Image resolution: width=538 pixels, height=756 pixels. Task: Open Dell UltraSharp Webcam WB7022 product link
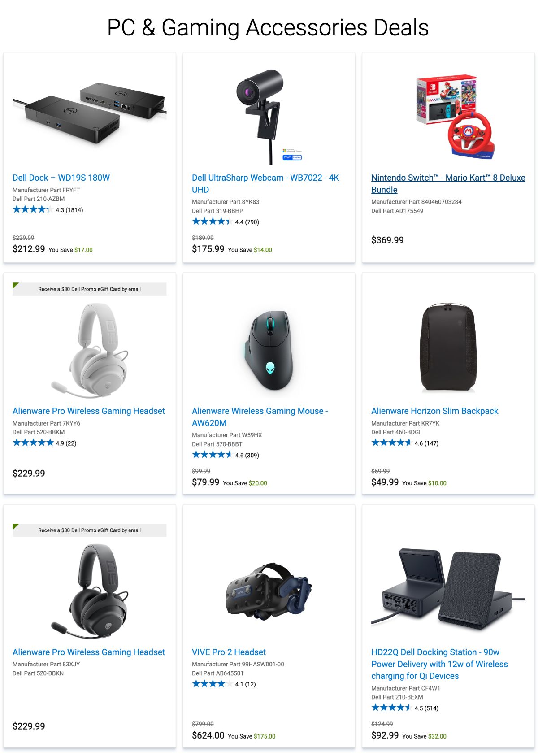coord(265,183)
